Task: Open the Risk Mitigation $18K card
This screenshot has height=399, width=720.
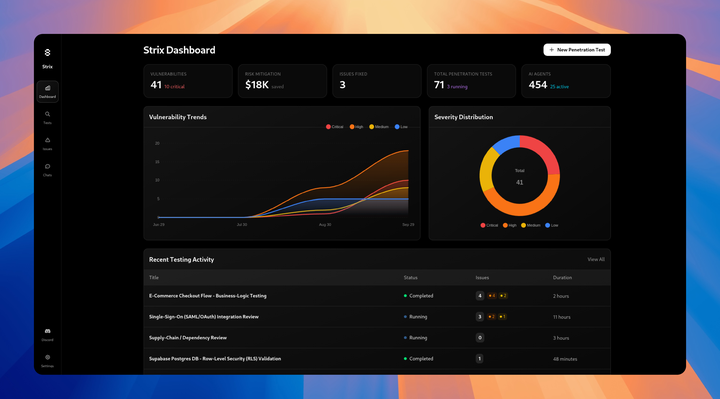Action: click(282, 81)
